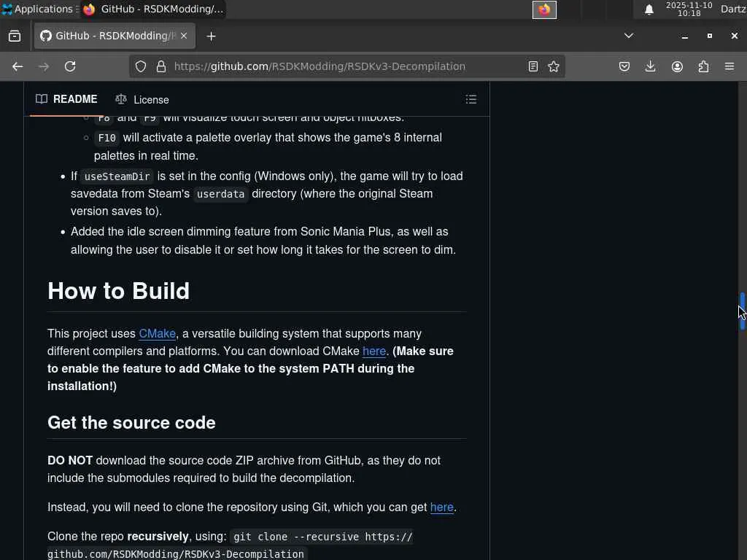Open the extensions puzzle icon
Screen dimensions: 747x560
point(703,66)
